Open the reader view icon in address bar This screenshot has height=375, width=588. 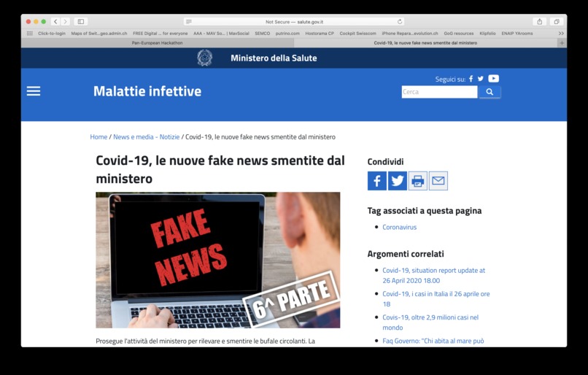(189, 22)
